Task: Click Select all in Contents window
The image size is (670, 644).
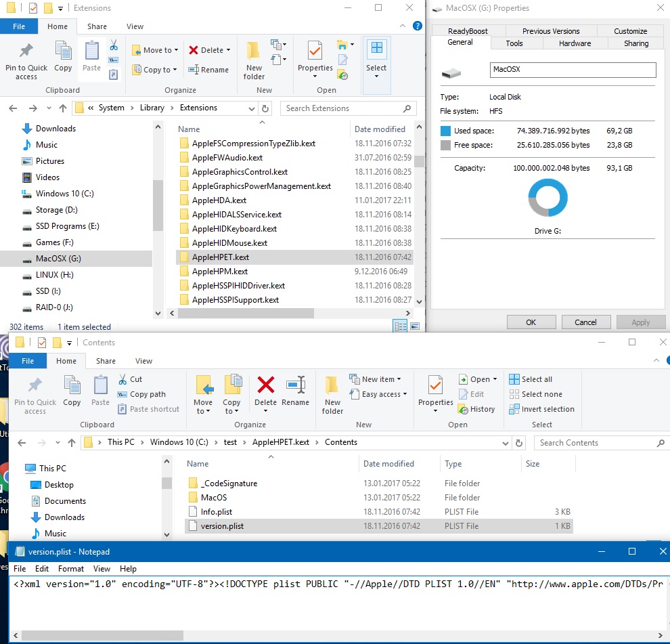Action: [x=531, y=379]
